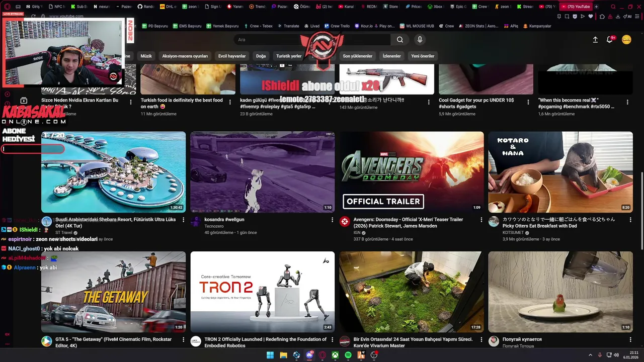This screenshot has width=644, height=362.
Task: Click the taskbar volume speaker icon
Action: (616, 355)
